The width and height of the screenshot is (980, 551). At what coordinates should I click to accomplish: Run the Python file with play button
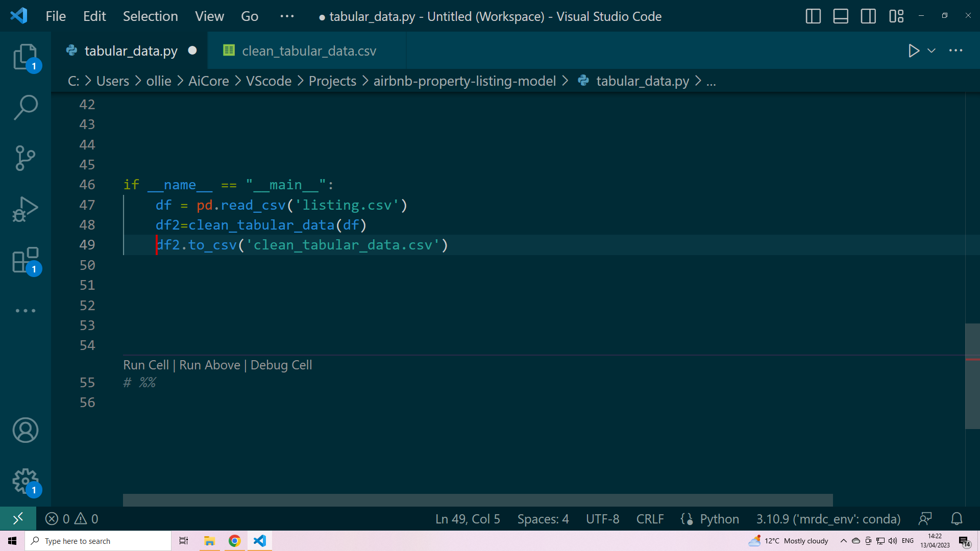click(914, 51)
